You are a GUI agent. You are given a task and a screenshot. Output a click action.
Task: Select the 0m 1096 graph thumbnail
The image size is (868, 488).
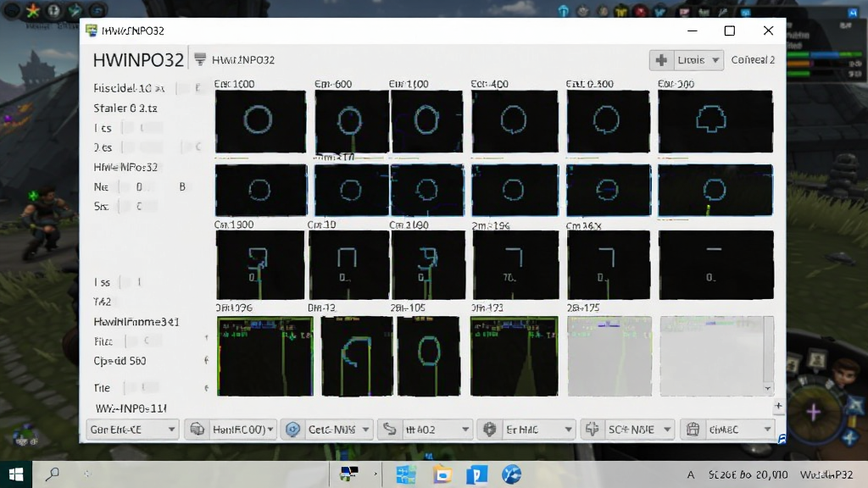coord(265,356)
